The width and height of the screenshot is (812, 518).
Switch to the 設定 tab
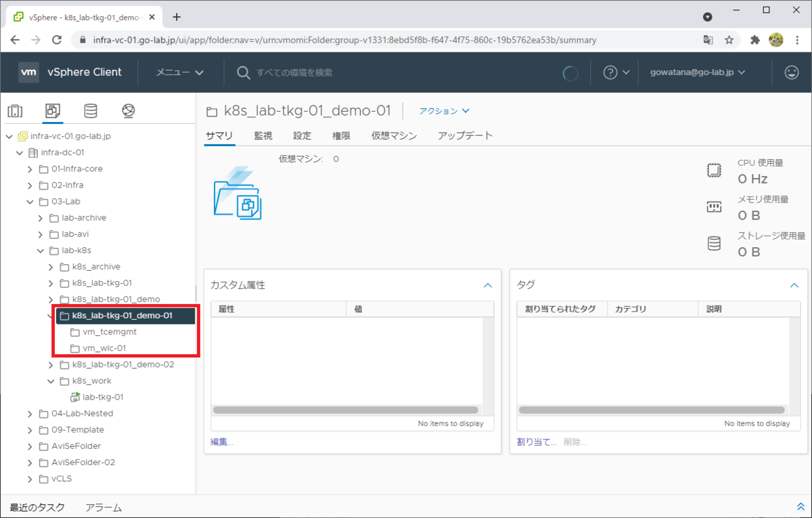pos(302,135)
